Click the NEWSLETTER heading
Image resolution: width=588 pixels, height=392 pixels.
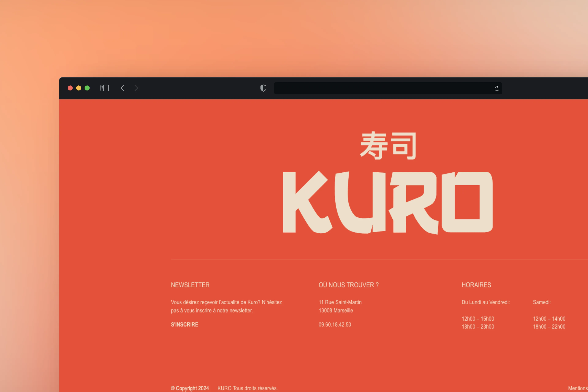coord(190,285)
